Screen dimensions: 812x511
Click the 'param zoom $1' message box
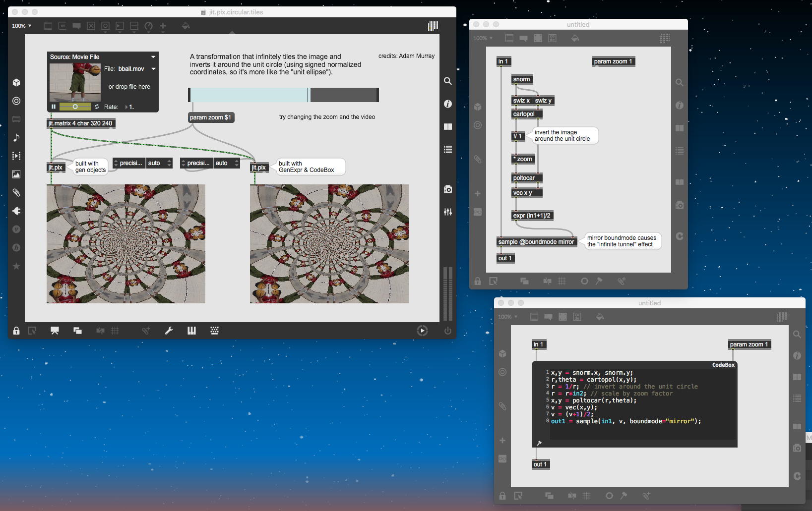pyautogui.click(x=210, y=117)
